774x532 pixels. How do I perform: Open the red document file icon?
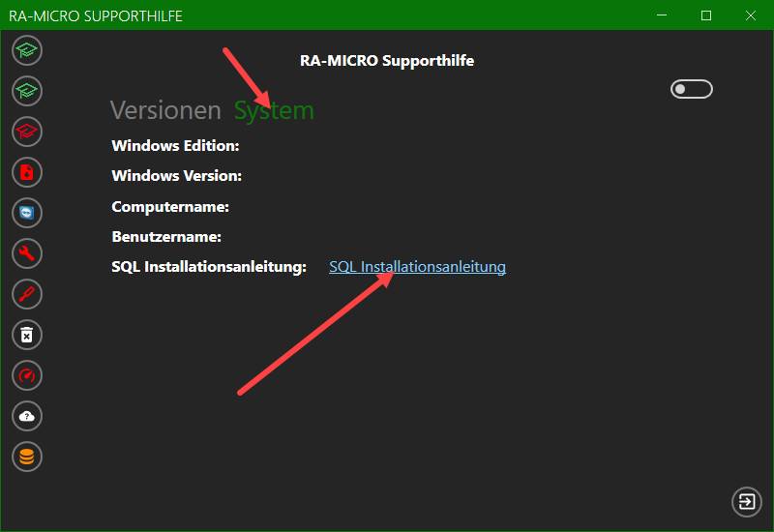click(27, 172)
